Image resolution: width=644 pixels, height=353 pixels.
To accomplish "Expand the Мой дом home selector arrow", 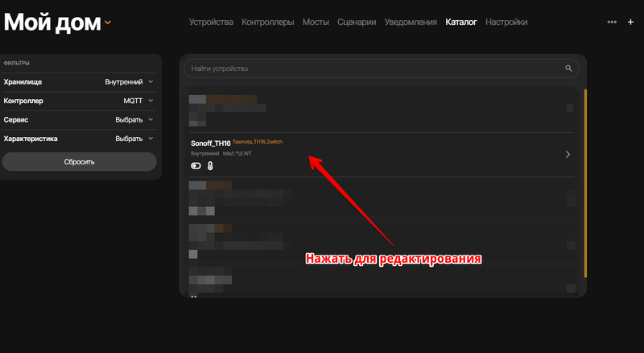I will point(108,23).
